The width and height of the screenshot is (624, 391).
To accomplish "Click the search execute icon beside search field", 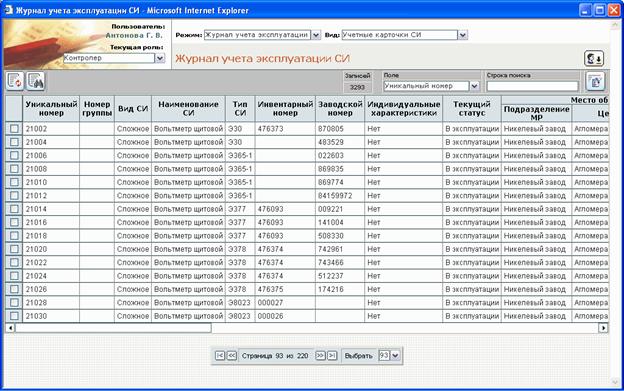I will (595, 82).
